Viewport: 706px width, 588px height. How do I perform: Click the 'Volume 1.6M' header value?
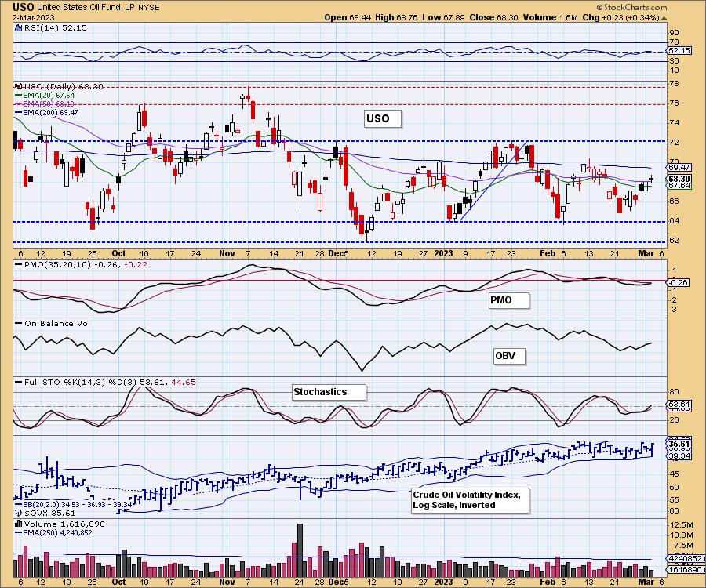coord(550,17)
